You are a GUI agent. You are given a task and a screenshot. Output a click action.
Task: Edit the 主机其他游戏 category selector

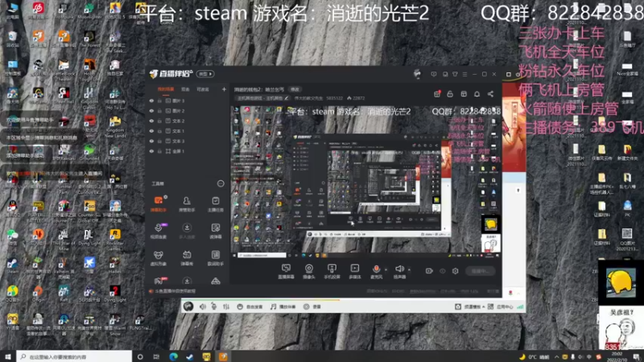(x=263, y=98)
